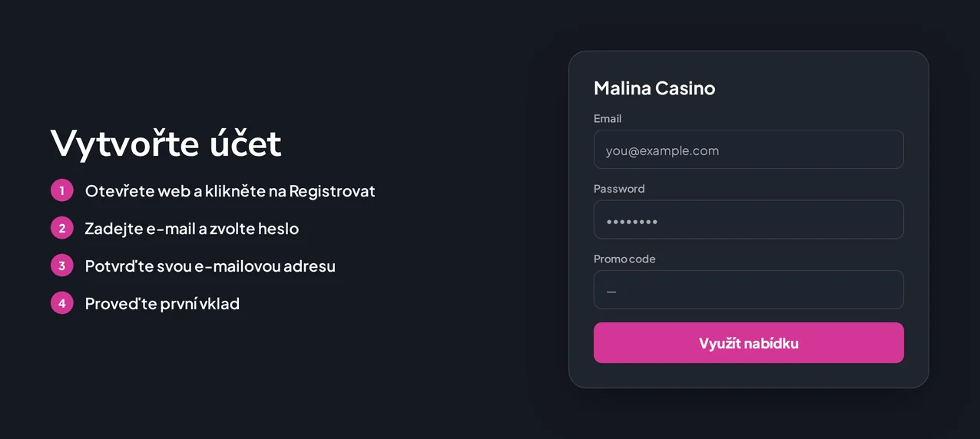This screenshot has height=439, width=980.
Task: Focus the Password input field
Action: coord(749,219)
